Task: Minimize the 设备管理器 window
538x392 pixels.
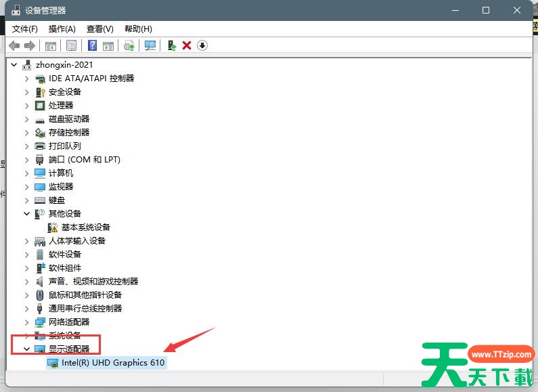Action: tap(455, 10)
